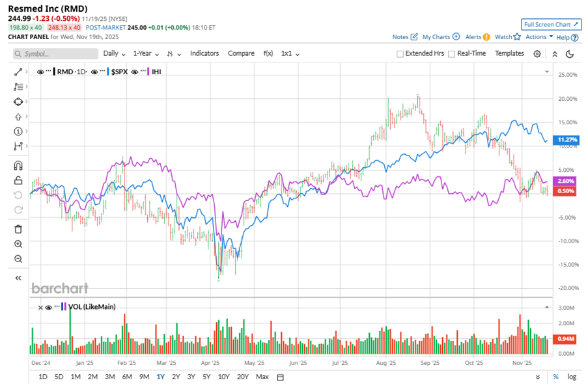Screen dimensions: 588x389
Task: Open the bar type dropdown
Action: coord(174,54)
